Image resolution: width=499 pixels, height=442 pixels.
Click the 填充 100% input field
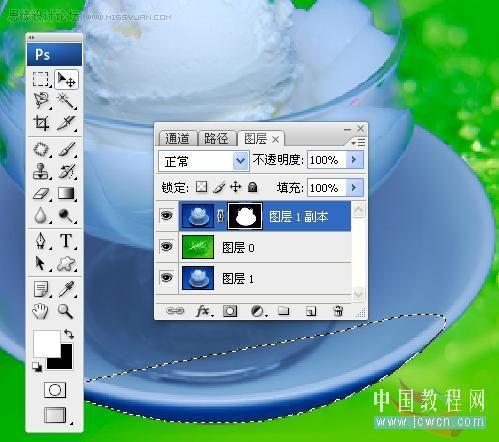pos(327,188)
